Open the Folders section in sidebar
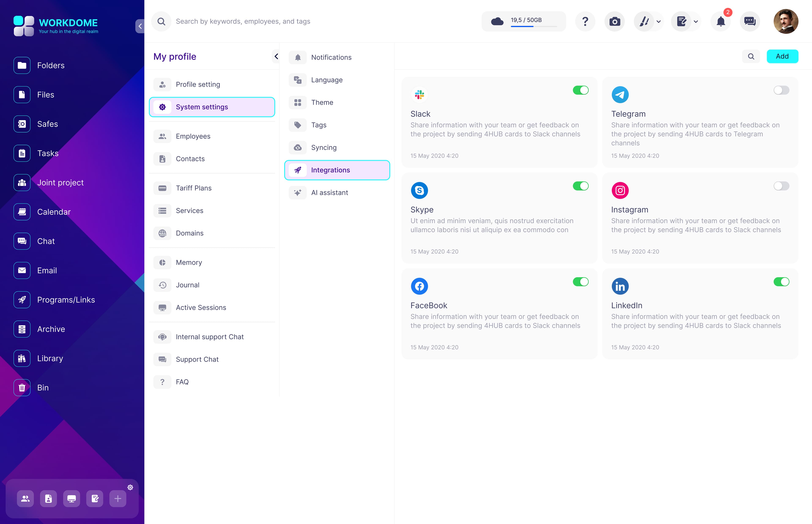812x524 pixels. point(51,65)
